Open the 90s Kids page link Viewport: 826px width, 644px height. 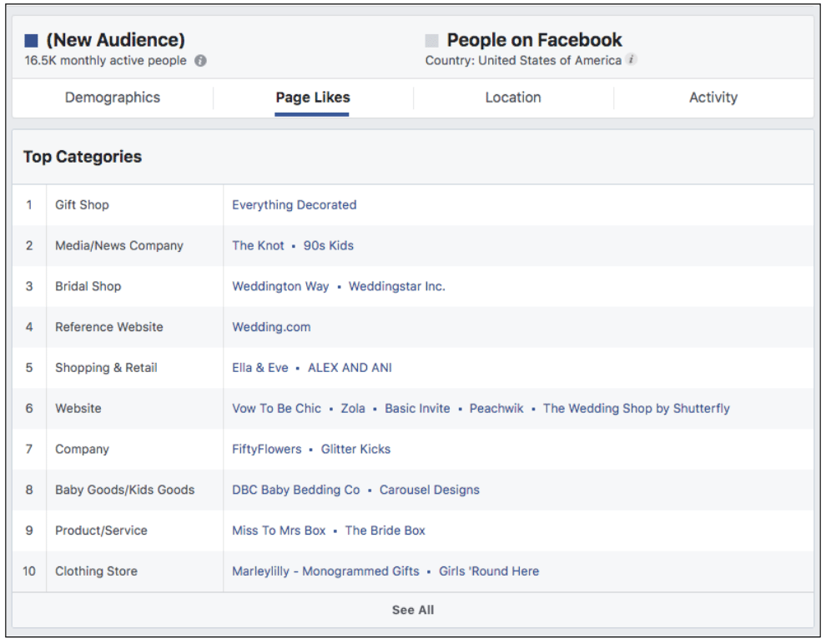(328, 246)
